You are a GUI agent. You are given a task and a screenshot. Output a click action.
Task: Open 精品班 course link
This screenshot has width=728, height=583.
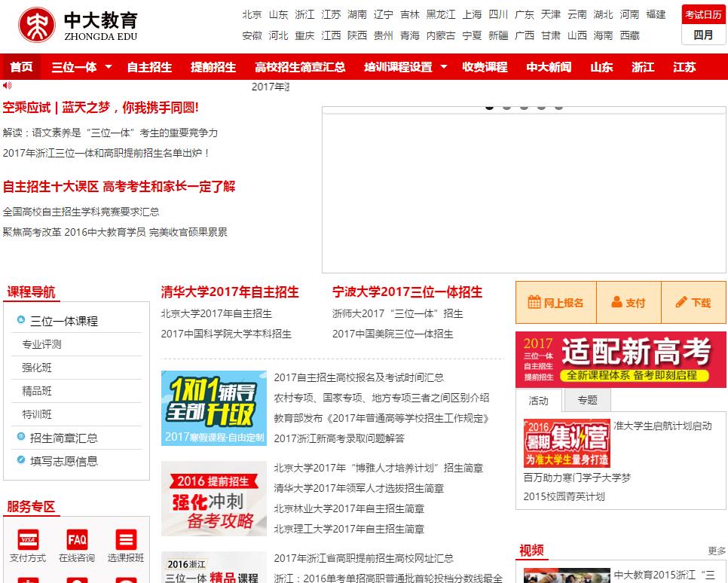point(37,391)
